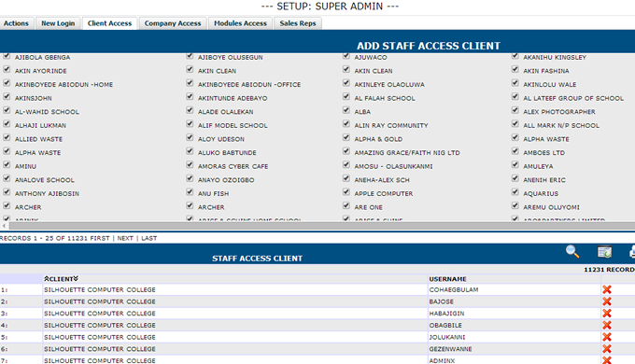Click the USERNAME column header
The width and height of the screenshot is (635, 364).
(448, 279)
